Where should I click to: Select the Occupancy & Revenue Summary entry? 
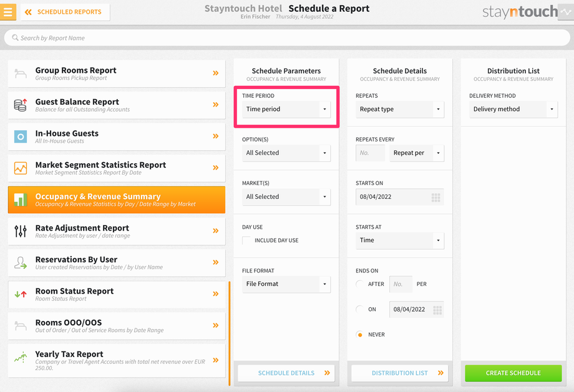[x=117, y=199]
